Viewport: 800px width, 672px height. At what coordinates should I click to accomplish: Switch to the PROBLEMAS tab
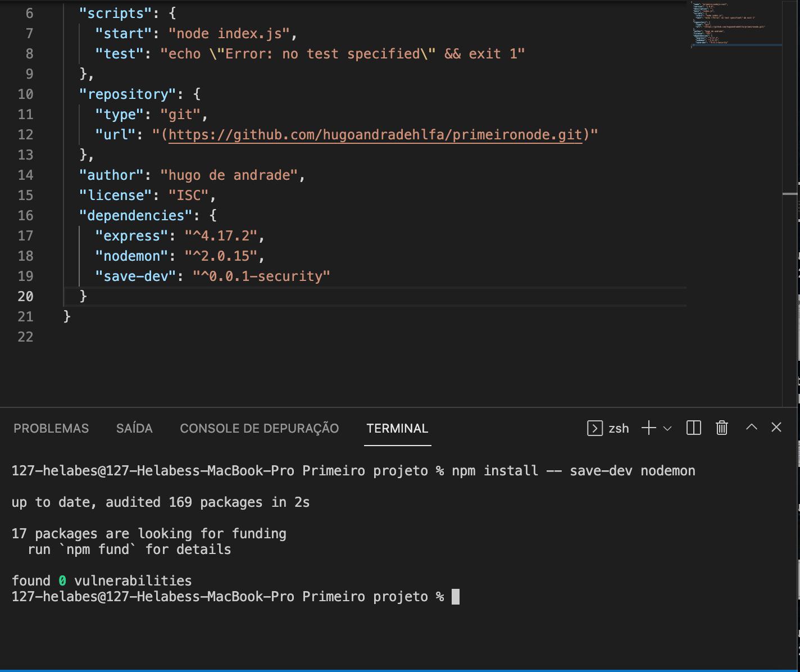click(x=51, y=428)
